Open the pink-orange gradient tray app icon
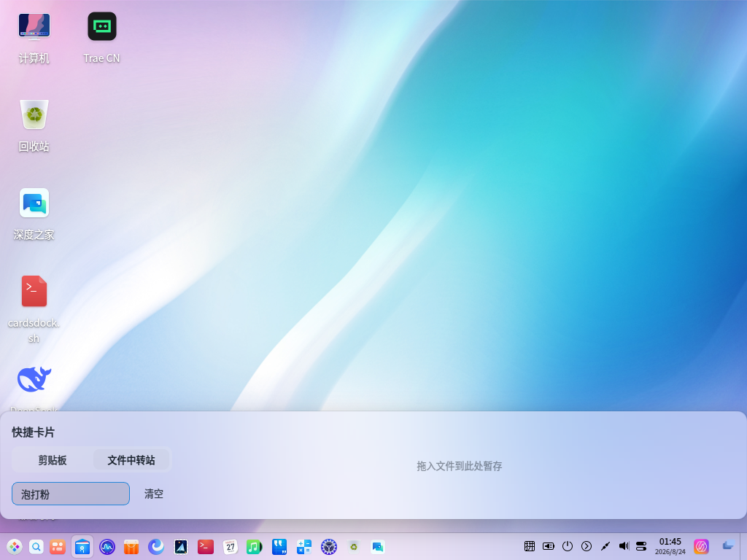747x560 pixels. pos(701,546)
